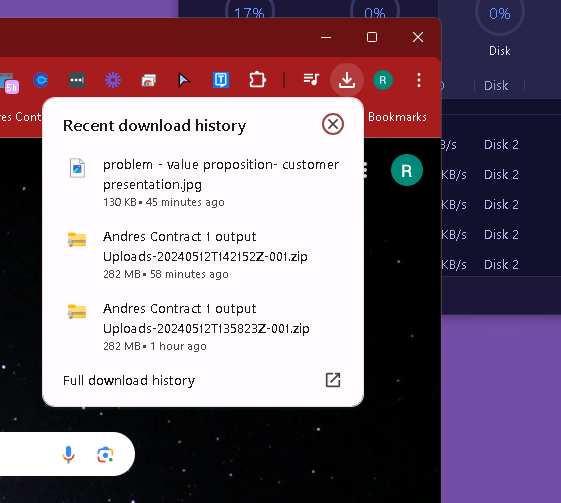Open the Uploads-20240512T142152Z-001.zip download

203,254
